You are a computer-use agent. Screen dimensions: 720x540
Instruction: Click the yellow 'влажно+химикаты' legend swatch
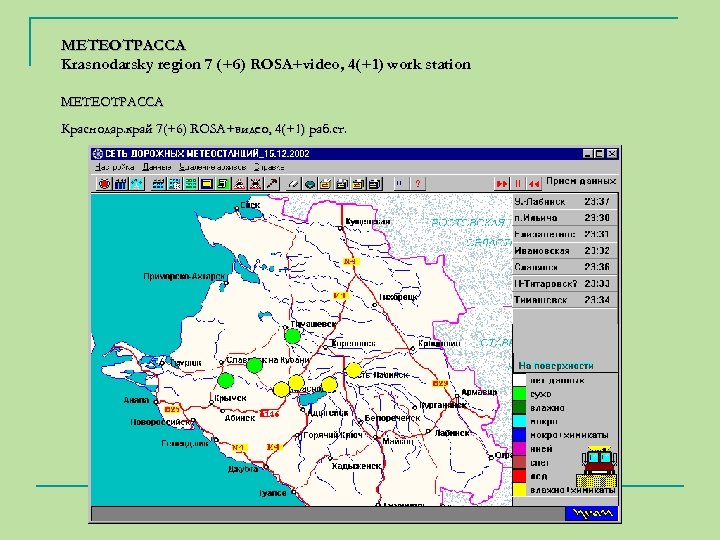pos(519,490)
